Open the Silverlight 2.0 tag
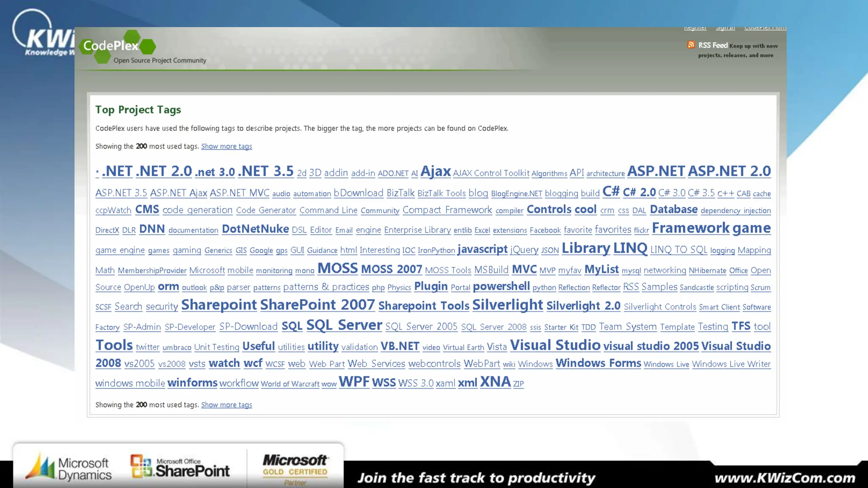This screenshot has height=488, width=868. [x=583, y=306]
